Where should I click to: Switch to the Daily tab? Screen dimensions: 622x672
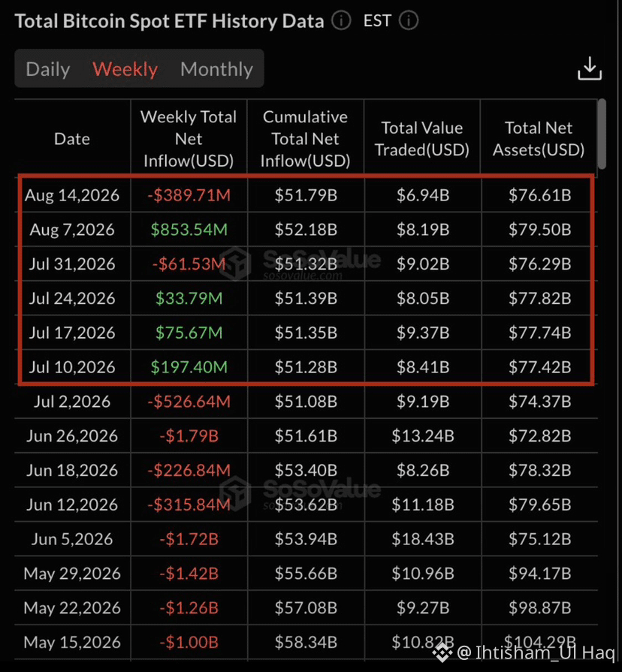(47, 69)
